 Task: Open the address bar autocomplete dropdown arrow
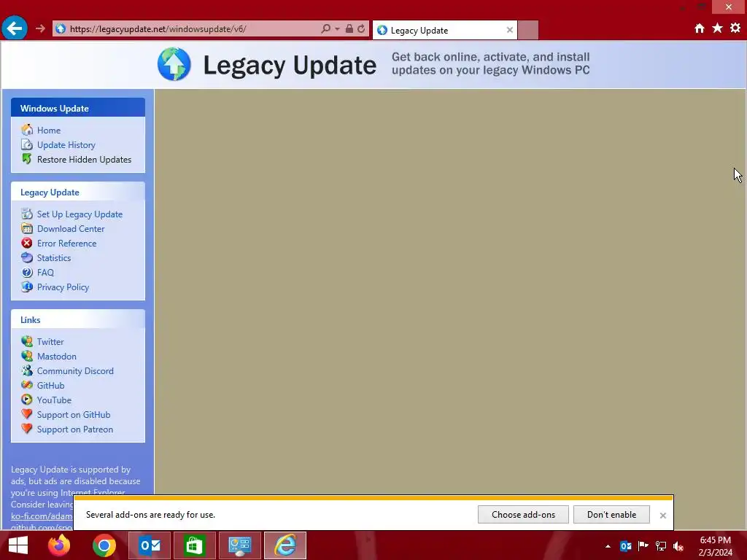pos(337,28)
